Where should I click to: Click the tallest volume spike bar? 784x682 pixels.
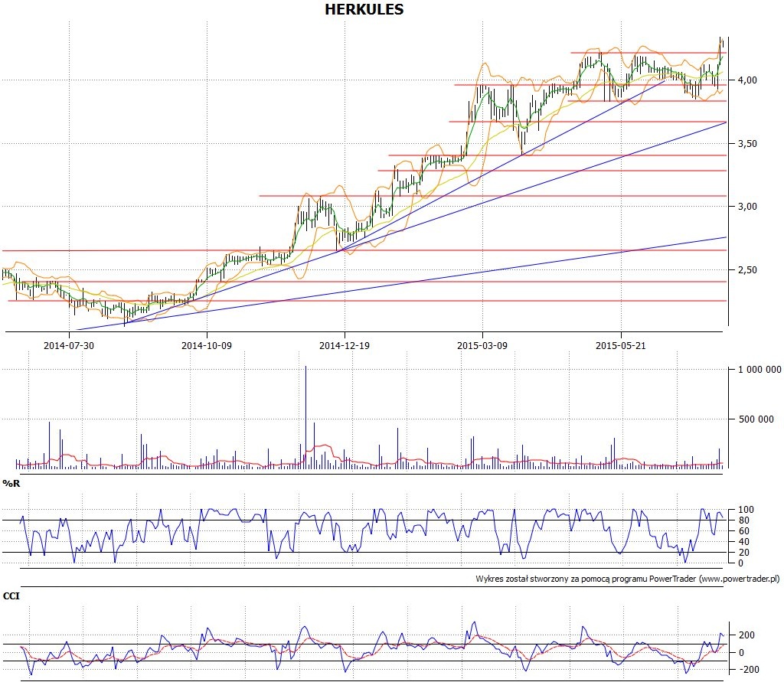coord(305,417)
